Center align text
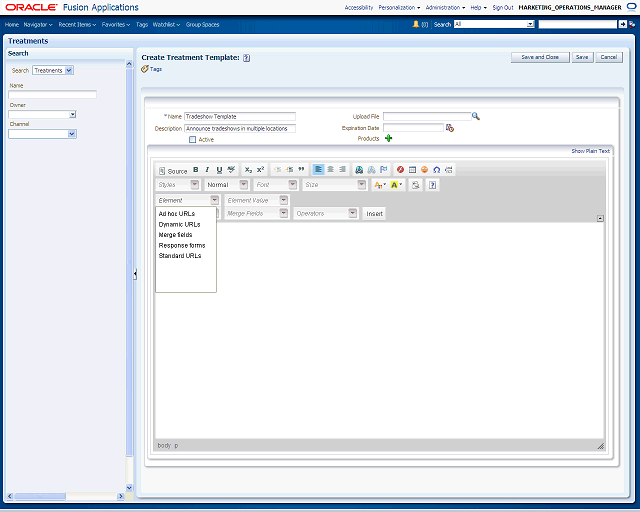640x512 pixels. coord(331,169)
